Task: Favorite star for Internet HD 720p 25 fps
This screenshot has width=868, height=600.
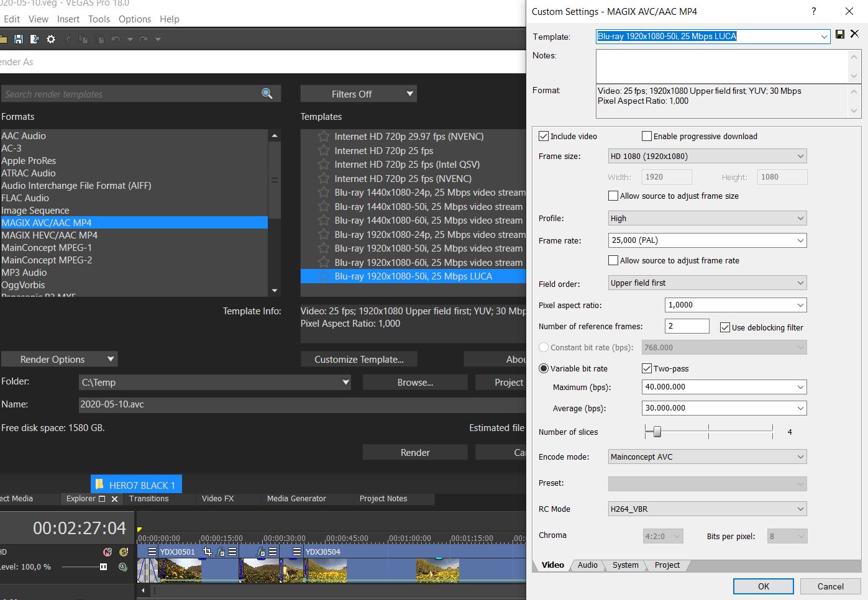Action: [324, 150]
